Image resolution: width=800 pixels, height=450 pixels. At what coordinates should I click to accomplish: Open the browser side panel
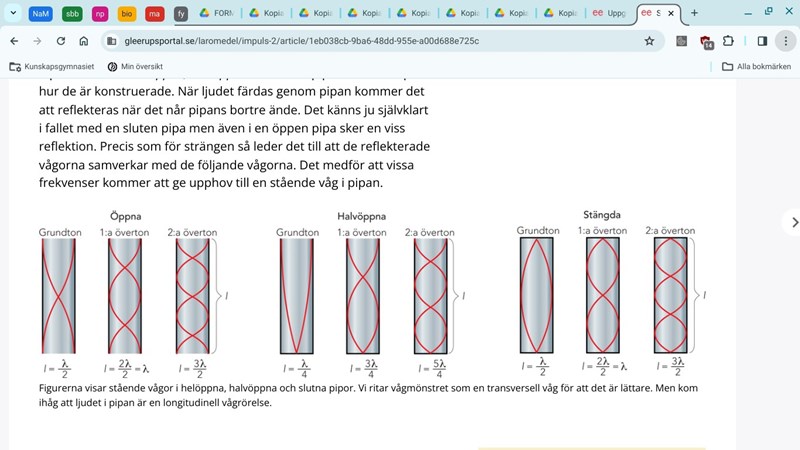point(762,41)
